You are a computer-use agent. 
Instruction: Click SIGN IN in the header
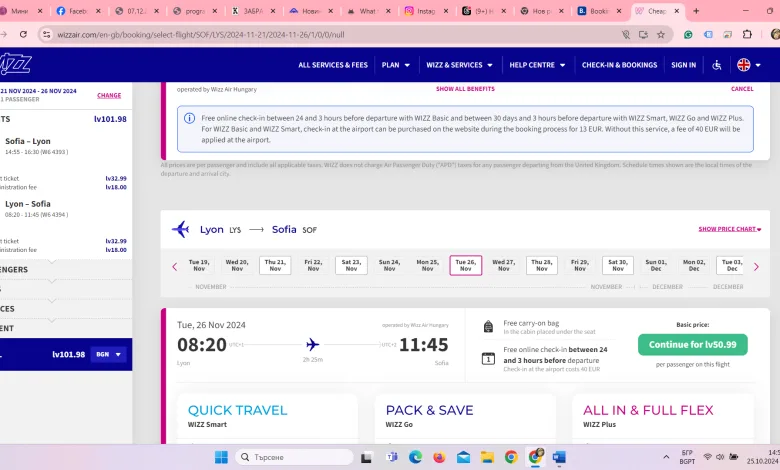tap(683, 65)
